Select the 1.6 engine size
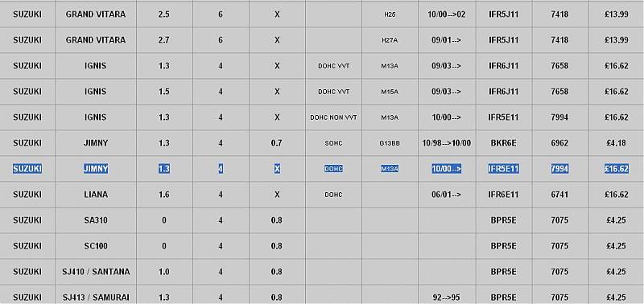The height and width of the screenshot is (304, 644). click(x=164, y=195)
